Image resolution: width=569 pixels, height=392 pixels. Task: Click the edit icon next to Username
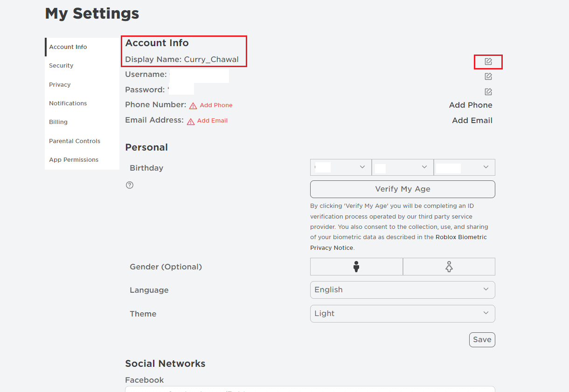[488, 76]
